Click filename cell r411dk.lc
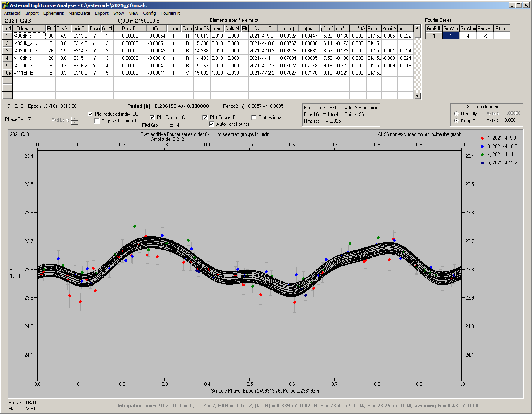Image resolution: width=532 pixels, height=414 pixels. click(x=29, y=66)
